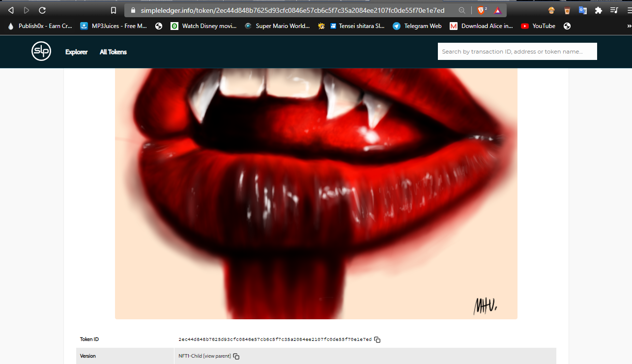The height and width of the screenshot is (364, 632).
Task: Go back using the browser back arrow
Action: coord(11,10)
